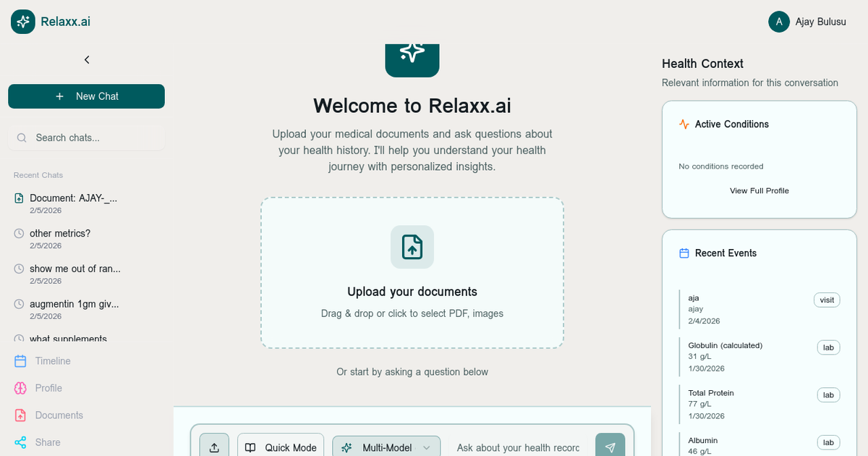The width and height of the screenshot is (868, 456).
Task: Click the Share icon in sidebar
Action: (19, 442)
